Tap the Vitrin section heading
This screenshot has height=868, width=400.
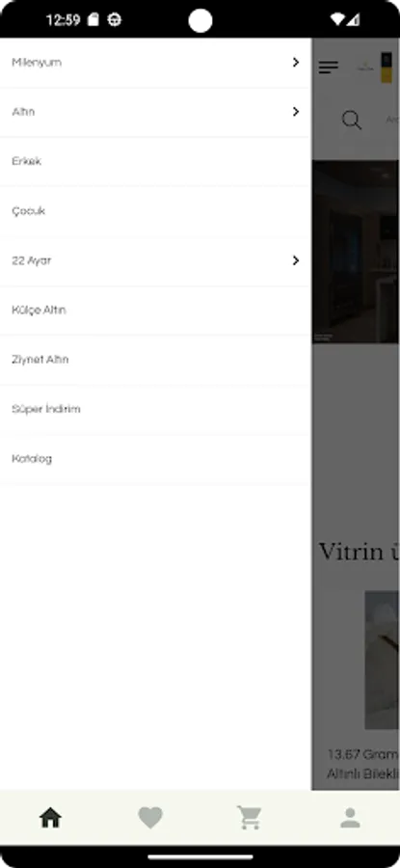tap(360, 552)
